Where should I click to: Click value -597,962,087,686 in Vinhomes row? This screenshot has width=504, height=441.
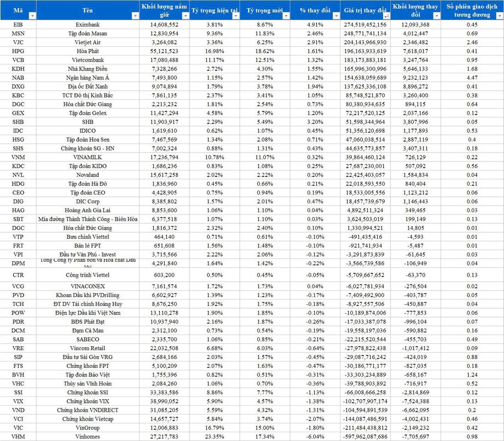point(366,437)
